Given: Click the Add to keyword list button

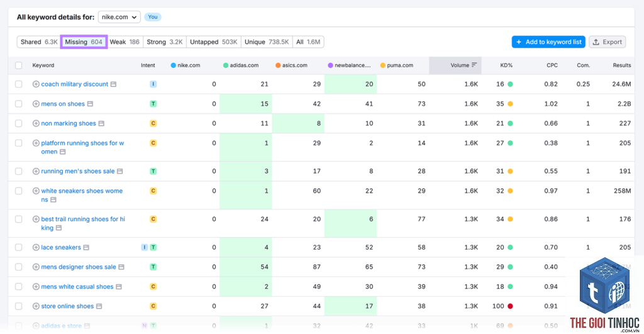Looking at the screenshot, I should click(548, 42).
